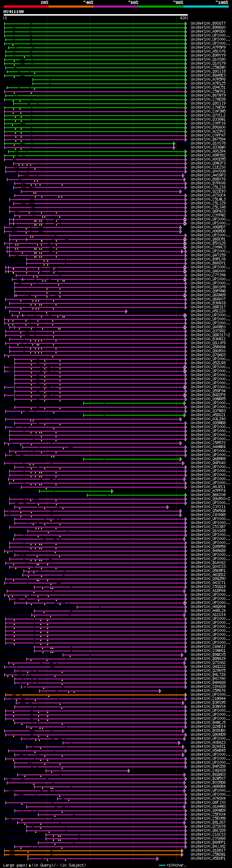Select entry UniRef100_B9G6U0
Screen dimensions: 232x868
(208, 127)
